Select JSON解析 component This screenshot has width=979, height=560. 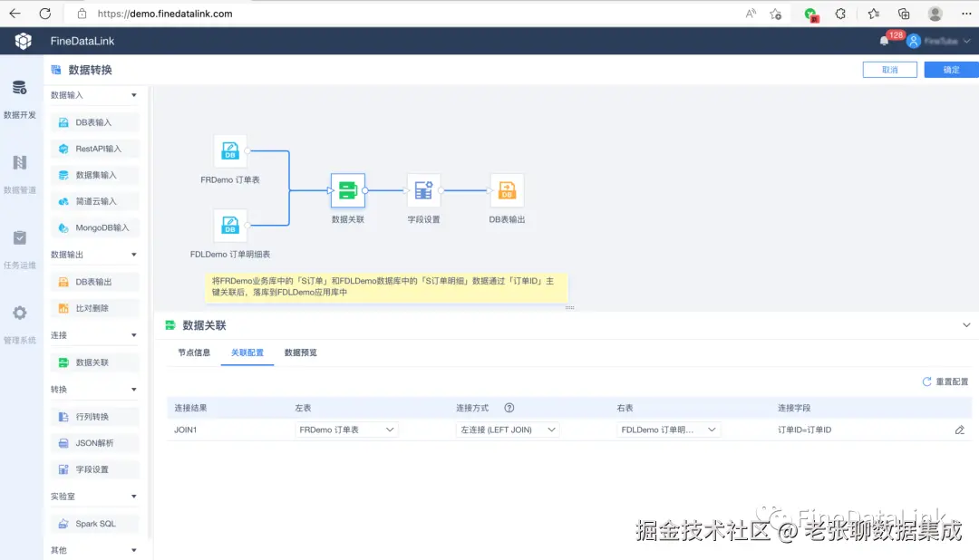pyautogui.click(x=95, y=443)
